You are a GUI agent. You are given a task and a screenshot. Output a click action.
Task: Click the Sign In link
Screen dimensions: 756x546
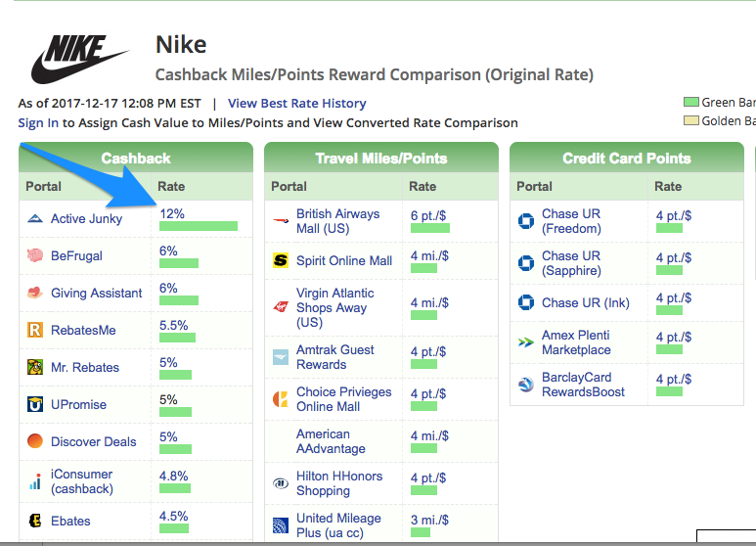tap(38, 123)
